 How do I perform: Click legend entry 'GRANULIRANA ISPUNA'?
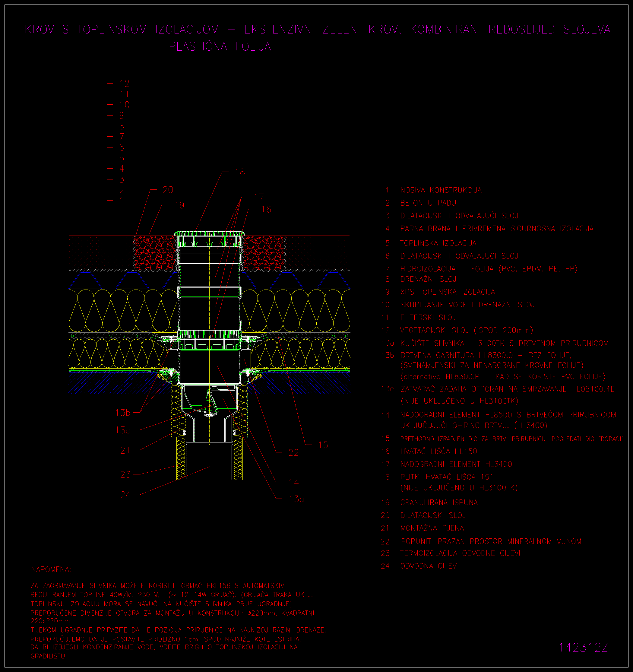tap(439, 503)
